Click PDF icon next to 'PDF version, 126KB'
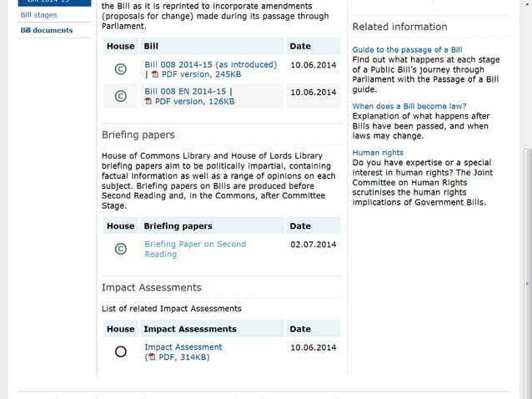 click(148, 102)
